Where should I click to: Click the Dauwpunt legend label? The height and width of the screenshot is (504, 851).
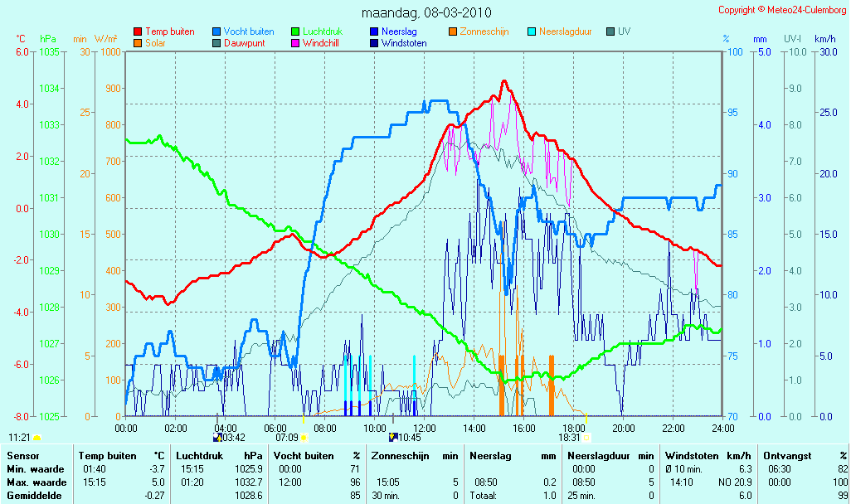(x=244, y=43)
